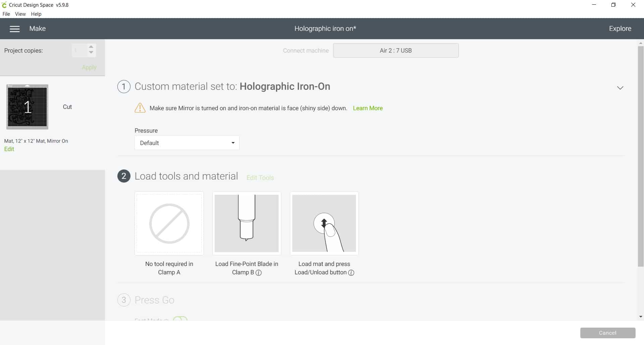Select the mat 1 preview thumbnail

coord(27,107)
